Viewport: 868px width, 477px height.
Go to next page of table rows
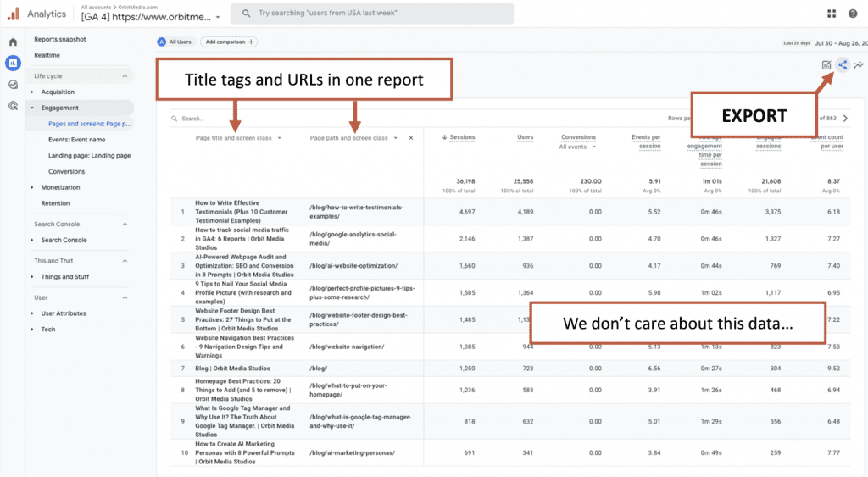(845, 119)
